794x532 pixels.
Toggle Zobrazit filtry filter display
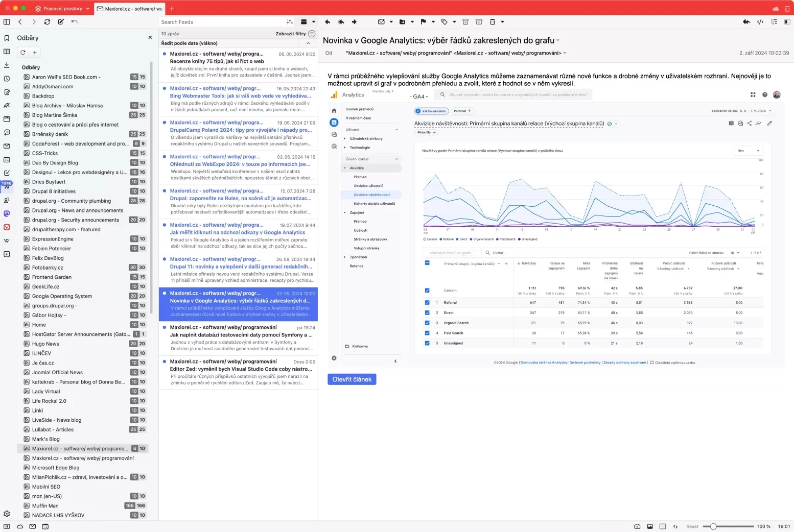295,34
